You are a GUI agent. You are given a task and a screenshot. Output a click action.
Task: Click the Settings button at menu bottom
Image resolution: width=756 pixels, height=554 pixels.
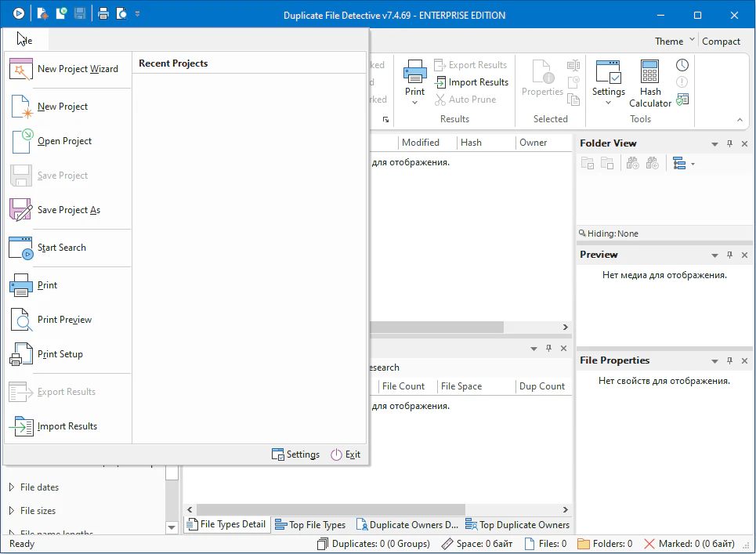(x=295, y=454)
